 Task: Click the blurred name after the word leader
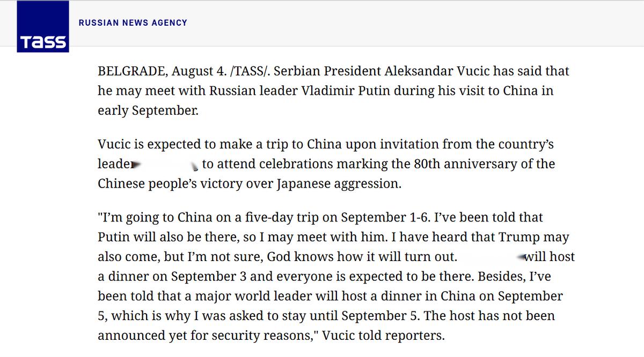tap(165, 164)
